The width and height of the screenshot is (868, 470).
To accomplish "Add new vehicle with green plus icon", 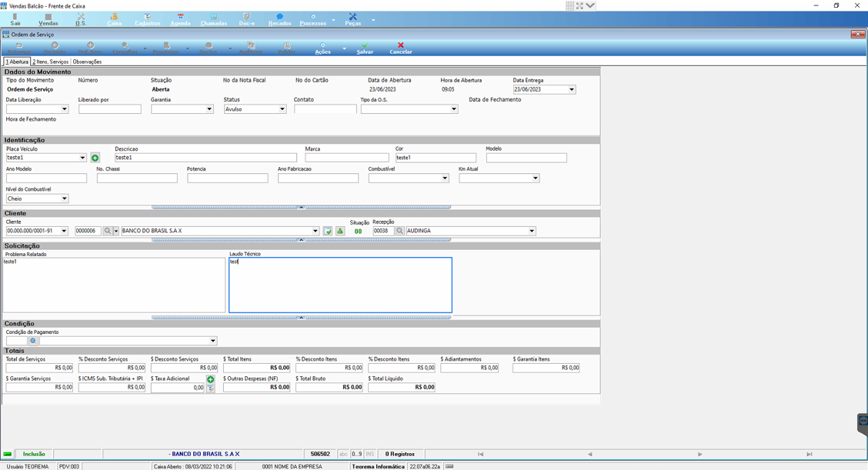I will click(95, 158).
